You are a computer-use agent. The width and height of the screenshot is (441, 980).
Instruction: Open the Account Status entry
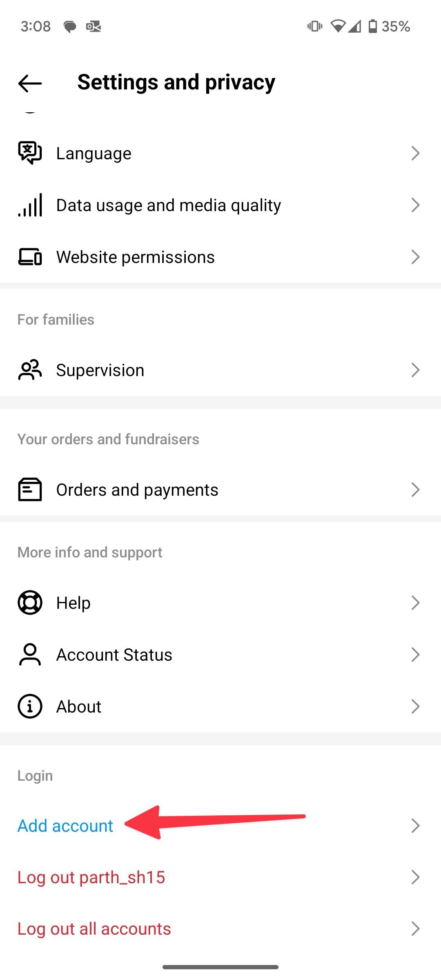click(x=220, y=655)
